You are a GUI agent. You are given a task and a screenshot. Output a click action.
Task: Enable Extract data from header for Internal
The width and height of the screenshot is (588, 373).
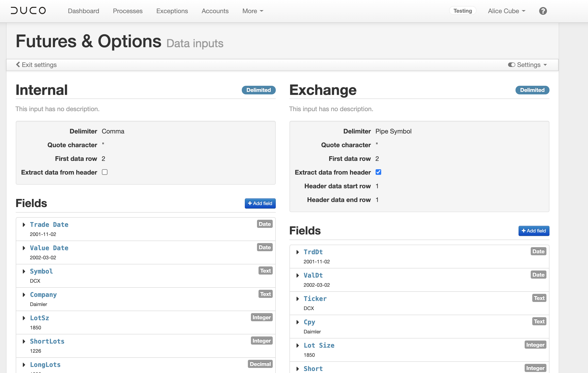tap(104, 172)
